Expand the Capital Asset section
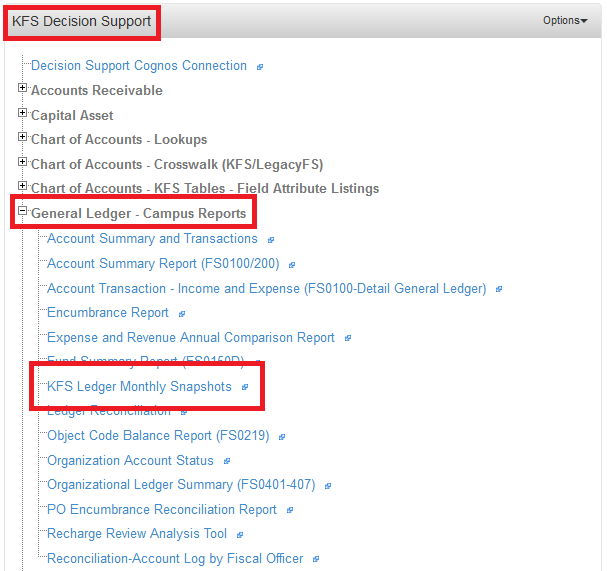The width and height of the screenshot is (607, 571). point(22,113)
